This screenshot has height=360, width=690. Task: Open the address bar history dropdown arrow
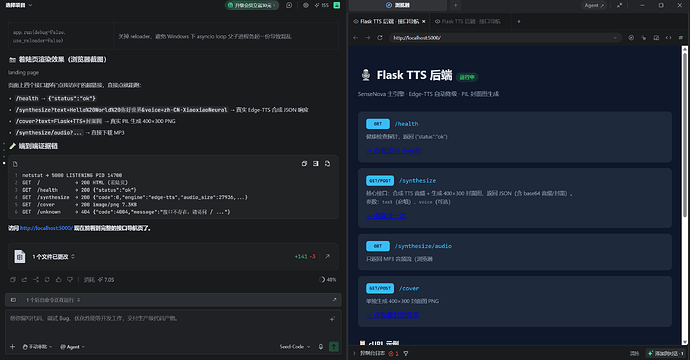tap(615, 38)
